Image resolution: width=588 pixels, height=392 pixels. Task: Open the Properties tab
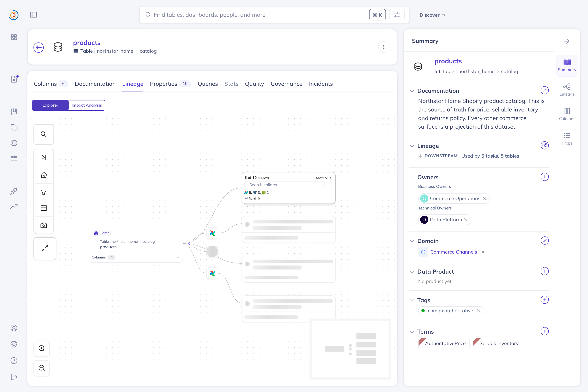pyautogui.click(x=170, y=84)
